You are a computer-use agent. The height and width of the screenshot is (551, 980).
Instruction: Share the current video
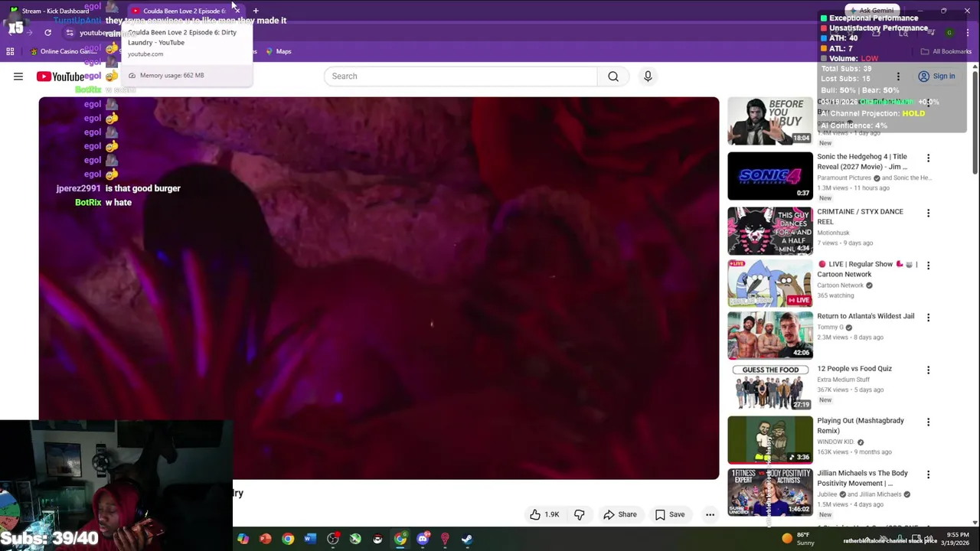[620, 514]
